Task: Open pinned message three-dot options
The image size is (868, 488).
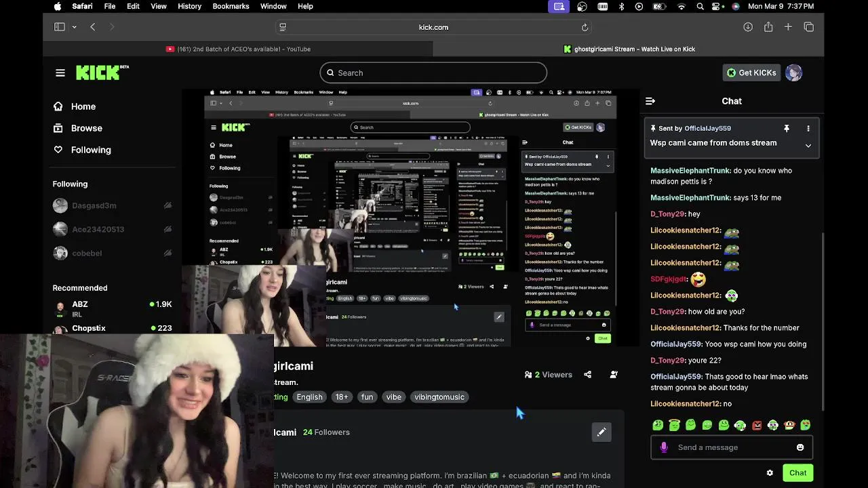Action: coord(808,128)
